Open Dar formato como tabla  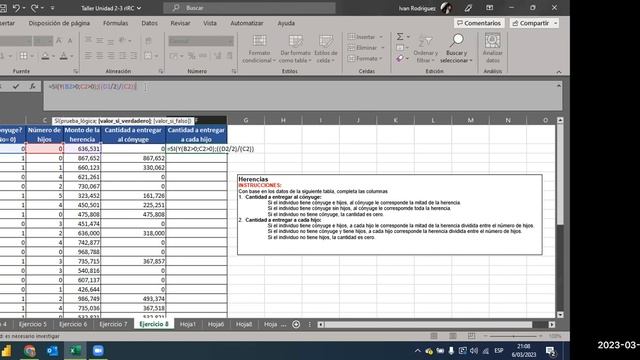click(x=295, y=49)
